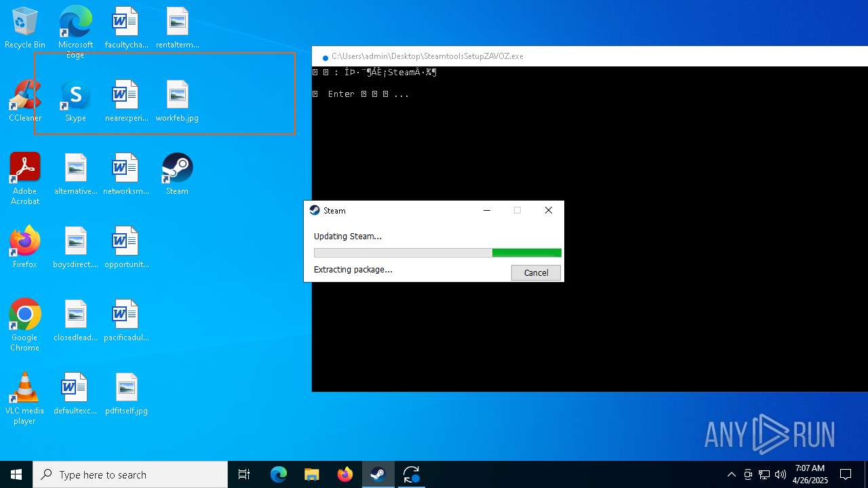Close the Steam updater dialog
This screenshot has width=868, height=488.
click(549, 210)
